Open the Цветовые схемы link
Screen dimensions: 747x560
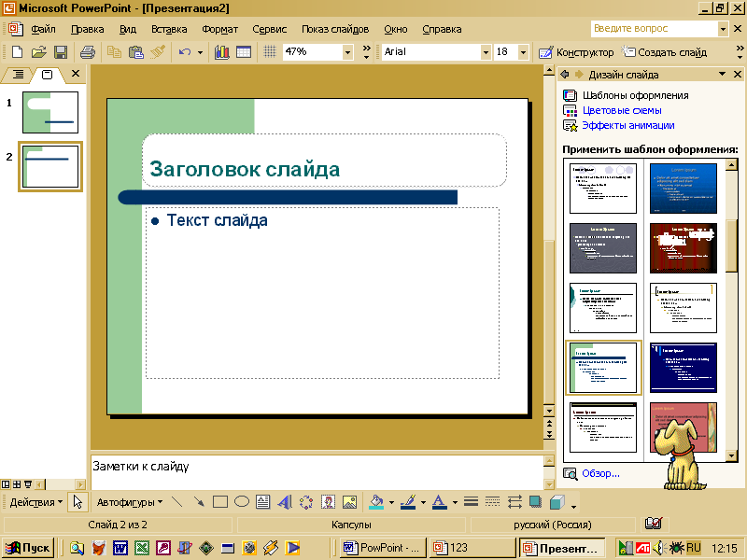point(622,110)
